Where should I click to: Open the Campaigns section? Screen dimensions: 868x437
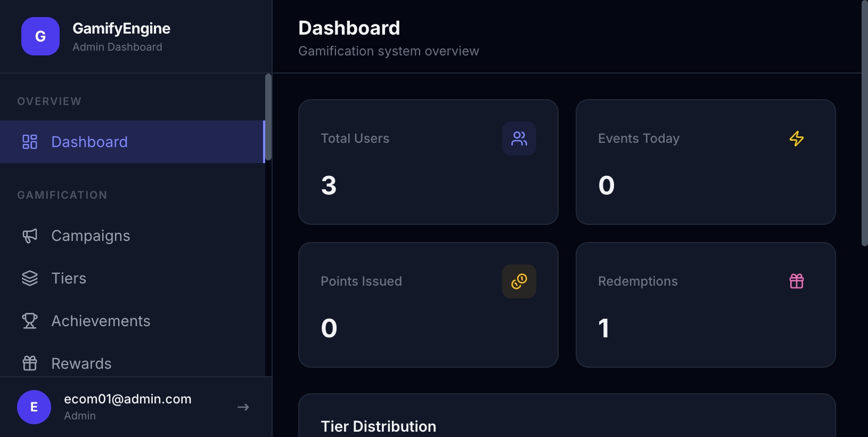tap(91, 236)
